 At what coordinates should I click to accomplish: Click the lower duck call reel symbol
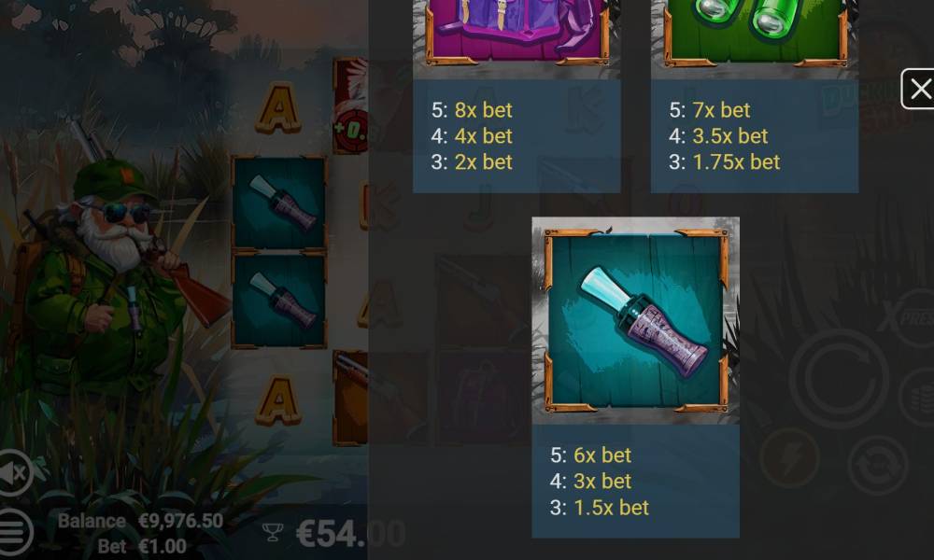coord(279,301)
